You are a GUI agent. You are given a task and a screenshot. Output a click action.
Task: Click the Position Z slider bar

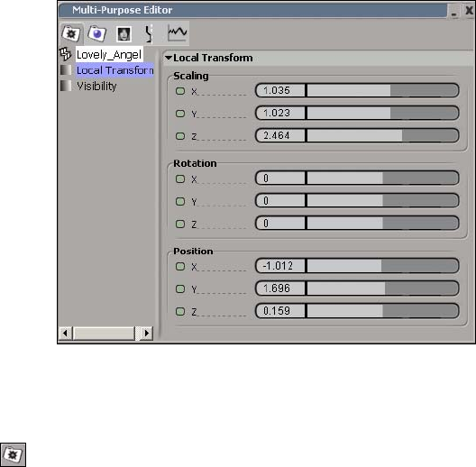pos(382,311)
